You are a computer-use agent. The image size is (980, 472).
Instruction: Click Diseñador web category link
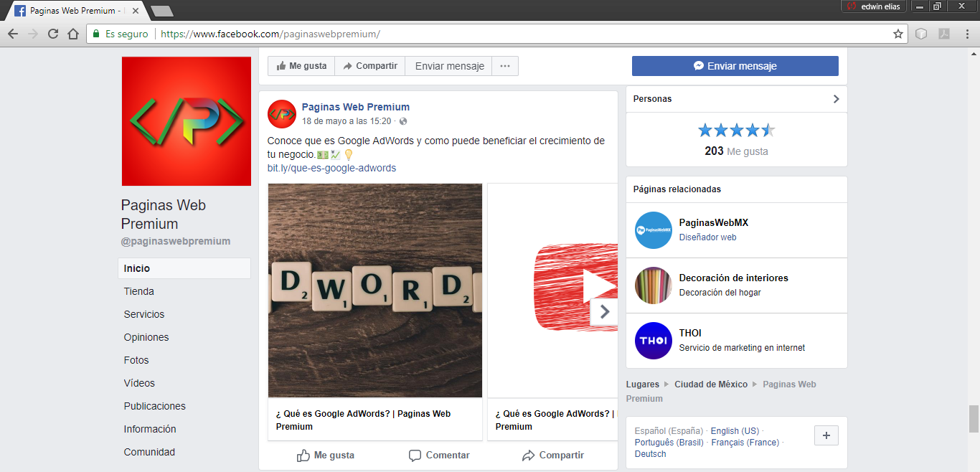[x=707, y=237]
